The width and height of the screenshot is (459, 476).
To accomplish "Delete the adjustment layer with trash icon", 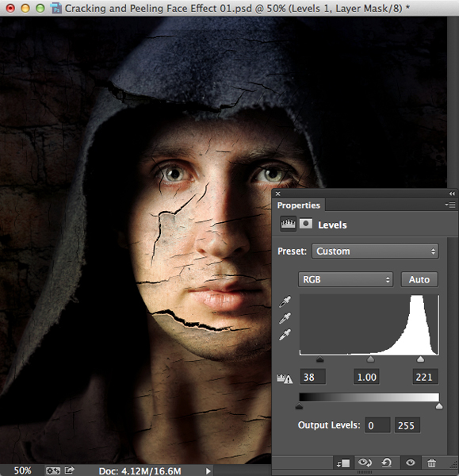I will point(431,463).
